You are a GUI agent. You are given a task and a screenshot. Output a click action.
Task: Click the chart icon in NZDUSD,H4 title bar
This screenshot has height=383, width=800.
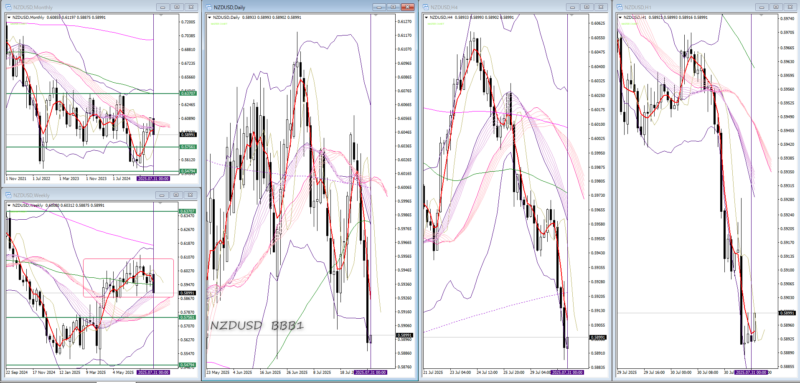(426, 7)
